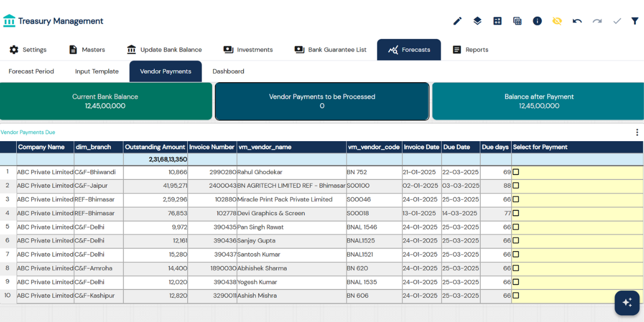The width and height of the screenshot is (644, 322).
Task: Click the Current Bank Balance card
Action: [x=106, y=101]
